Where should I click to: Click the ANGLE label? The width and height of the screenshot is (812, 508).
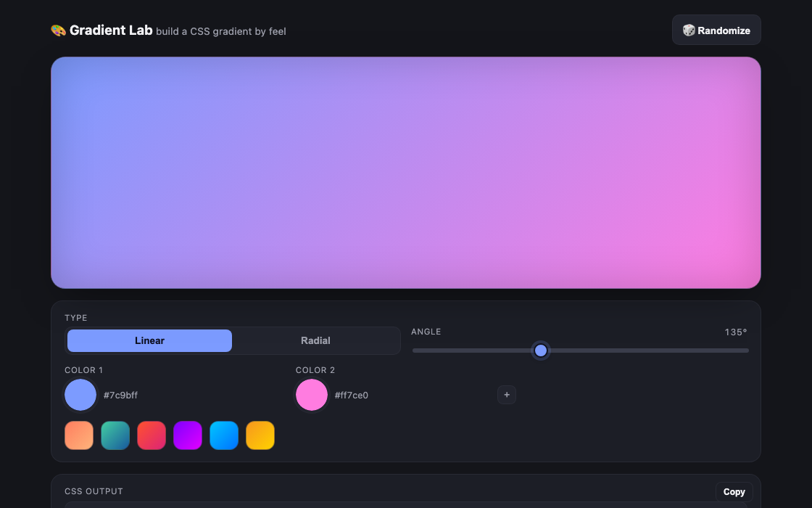tap(426, 332)
